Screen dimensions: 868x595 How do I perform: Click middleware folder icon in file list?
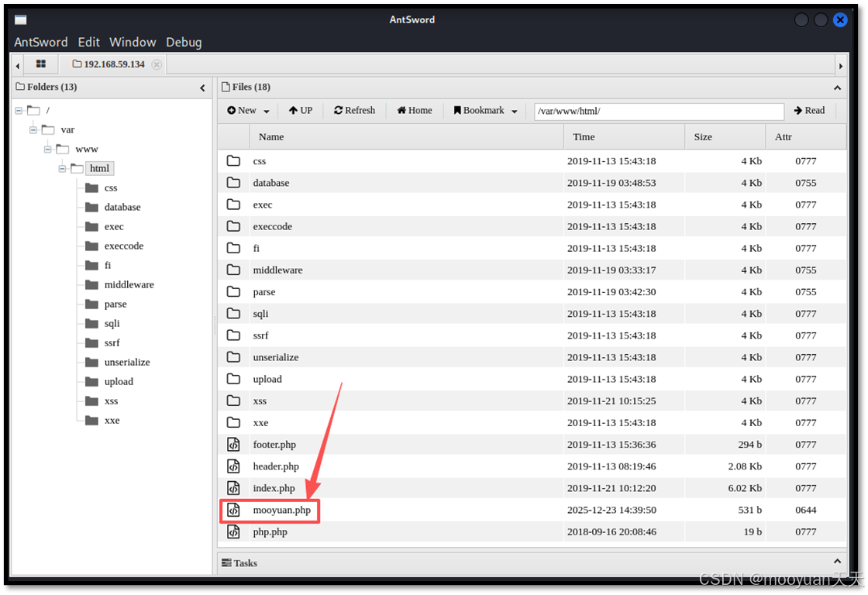[233, 270]
